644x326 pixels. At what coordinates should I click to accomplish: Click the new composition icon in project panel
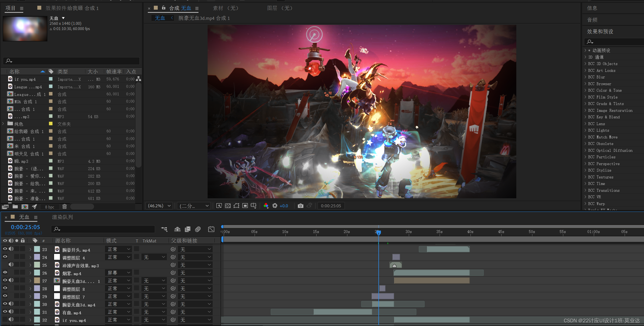tap(25, 207)
